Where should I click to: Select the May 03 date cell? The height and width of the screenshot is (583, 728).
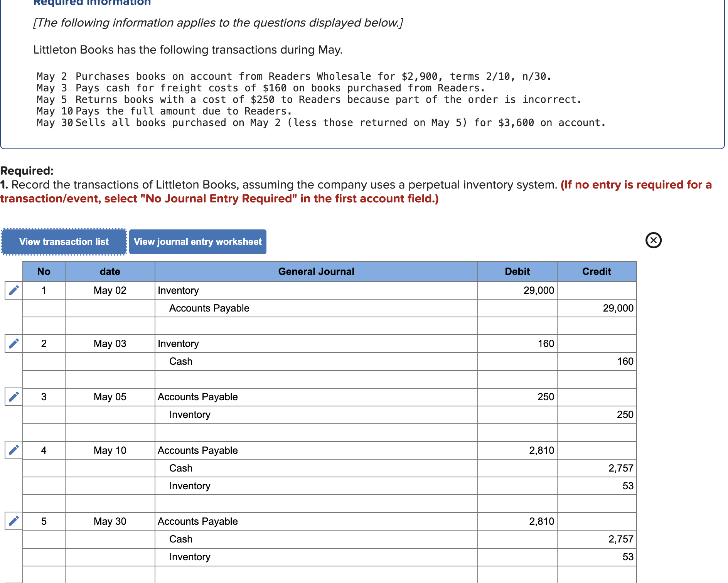pos(110,343)
